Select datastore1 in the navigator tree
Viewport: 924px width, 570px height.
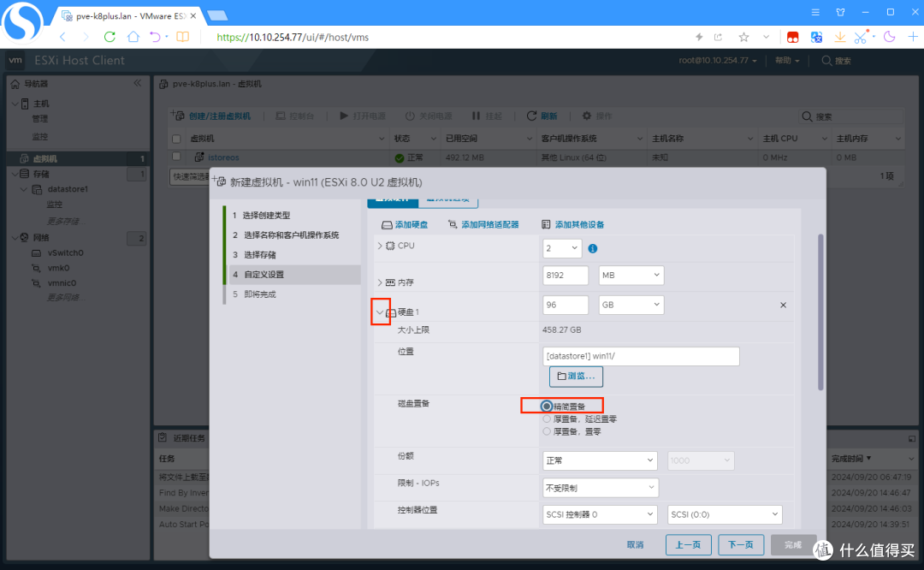(68, 189)
